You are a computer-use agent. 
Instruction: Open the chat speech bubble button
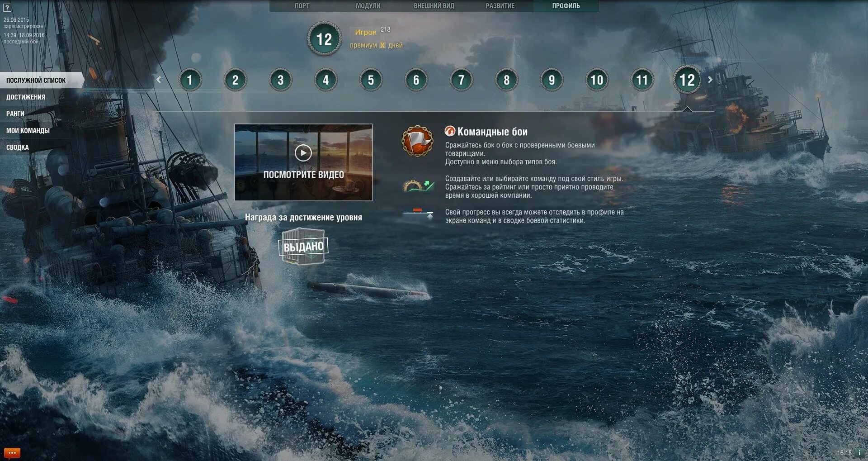[12, 452]
